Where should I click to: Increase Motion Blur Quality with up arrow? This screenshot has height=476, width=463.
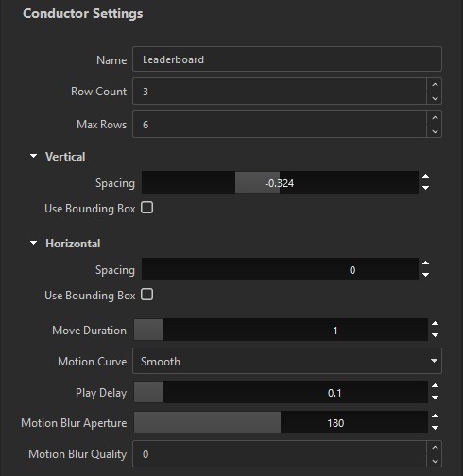point(435,448)
